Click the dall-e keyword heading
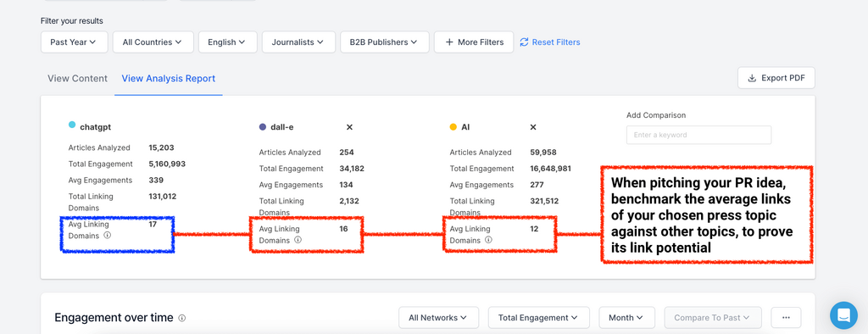Screen dimensions: 868x334 [281, 127]
